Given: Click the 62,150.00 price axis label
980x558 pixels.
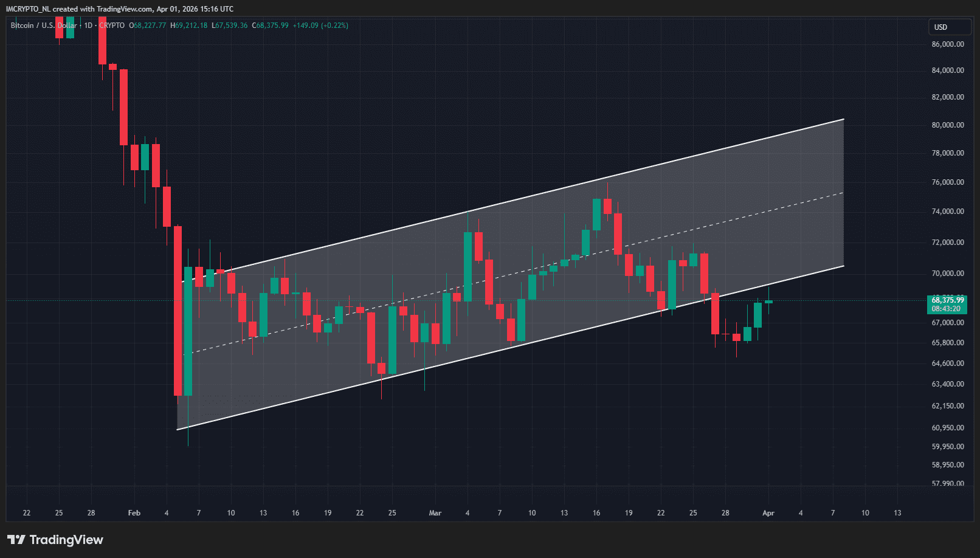Looking at the screenshot, I should (x=947, y=406).
